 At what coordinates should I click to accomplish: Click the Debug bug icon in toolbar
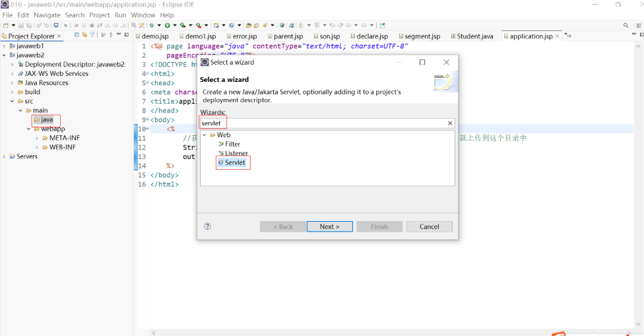pos(152,26)
